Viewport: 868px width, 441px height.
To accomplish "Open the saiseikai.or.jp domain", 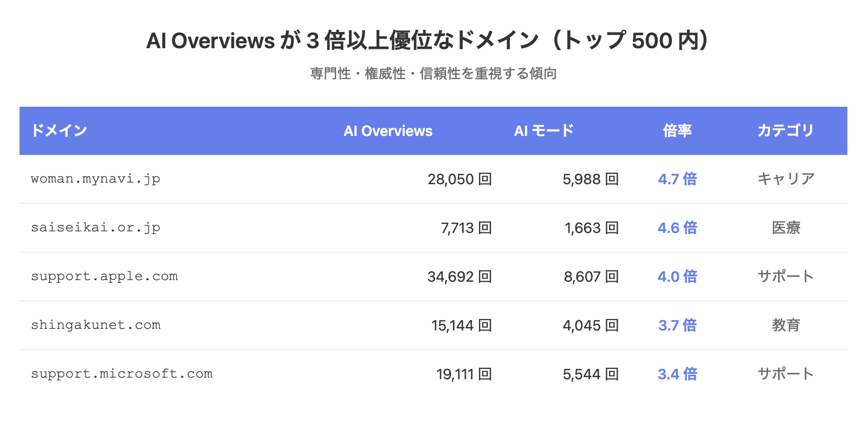I will (95, 228).
